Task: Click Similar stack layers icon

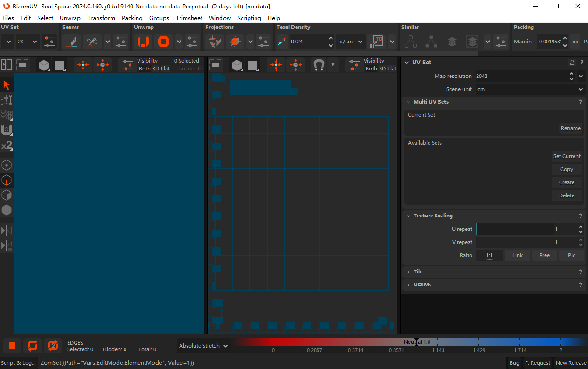Action: tap(452, 42)
